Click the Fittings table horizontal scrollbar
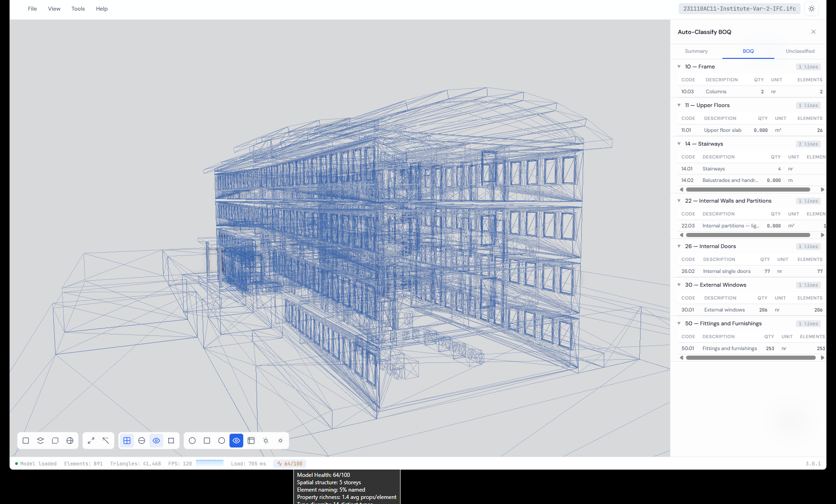836x504 pixels. [x=750, y=357]
